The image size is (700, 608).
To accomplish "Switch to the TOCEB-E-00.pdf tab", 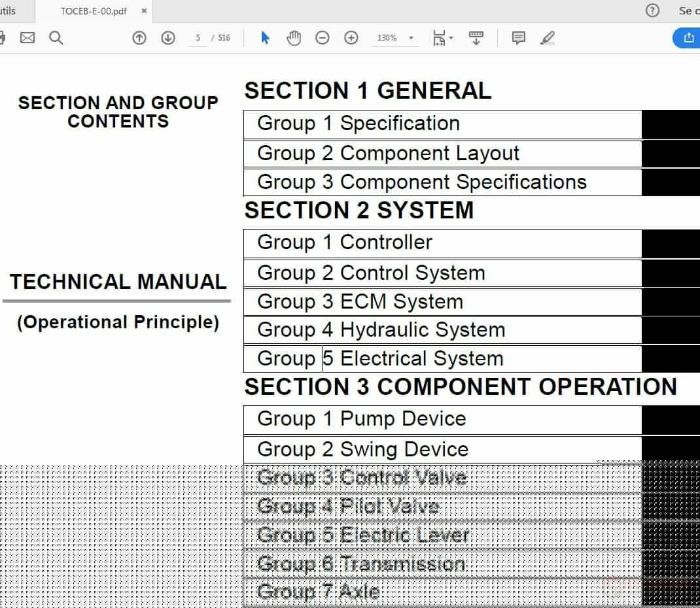I will point(94,11).
